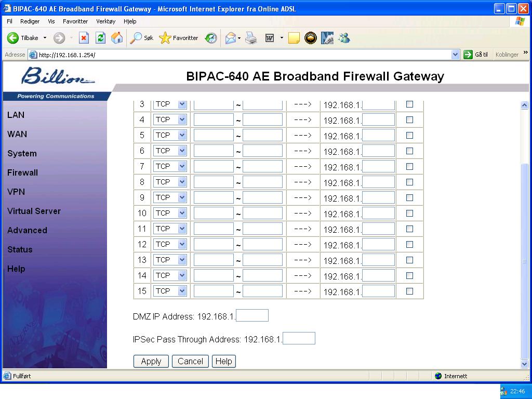
Task: Enable checkbox for rule 10
Action: (409, 214)
